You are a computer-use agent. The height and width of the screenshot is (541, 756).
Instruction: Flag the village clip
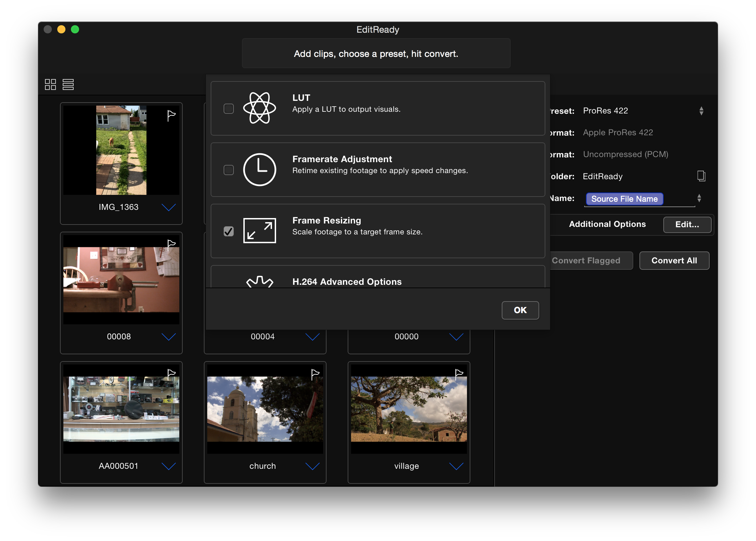[459, 374]
